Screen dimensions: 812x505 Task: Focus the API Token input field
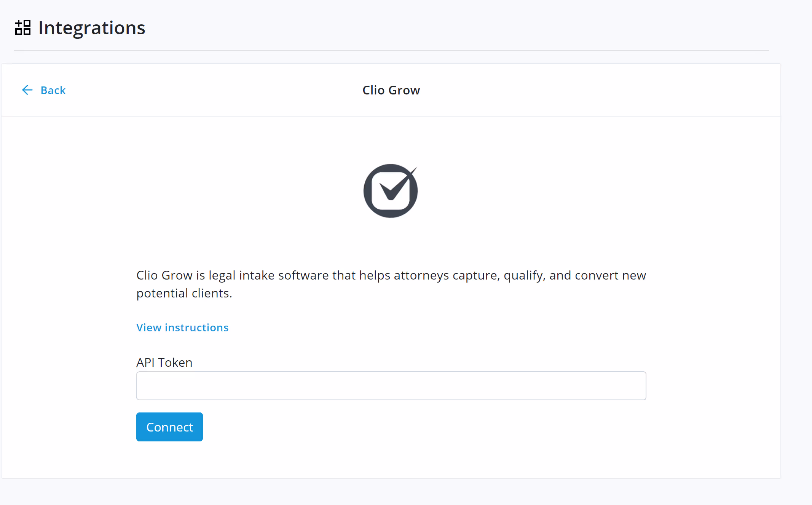tap(391, 386)
